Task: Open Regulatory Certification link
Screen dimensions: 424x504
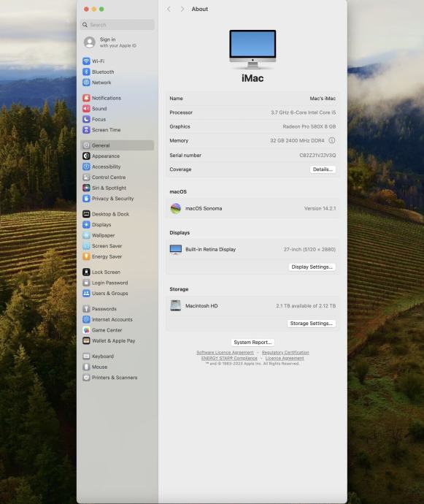Action: pyautogui.click(x=285, y=353)
